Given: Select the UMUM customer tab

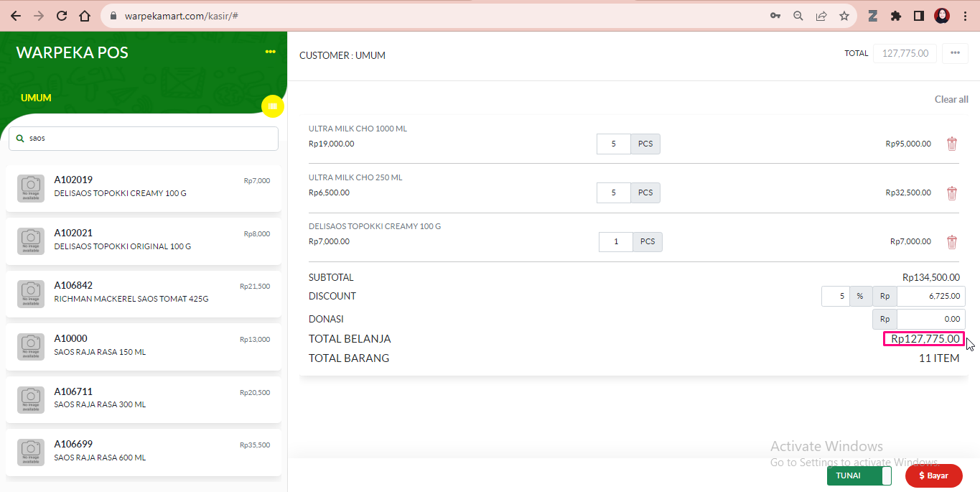Looking at the screenshot, I should point(36,98).
